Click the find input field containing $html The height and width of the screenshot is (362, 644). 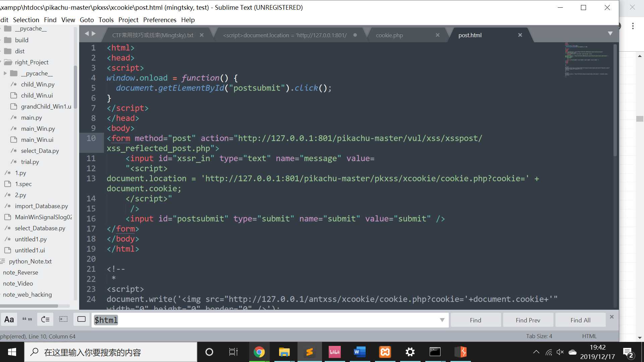click(270, 320)
